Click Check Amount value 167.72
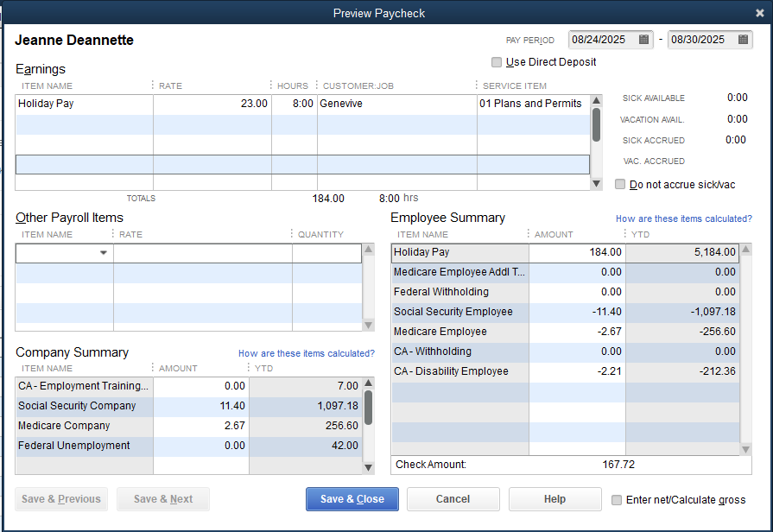The width and height of the screenshot is (773, 532). point(618,465)
